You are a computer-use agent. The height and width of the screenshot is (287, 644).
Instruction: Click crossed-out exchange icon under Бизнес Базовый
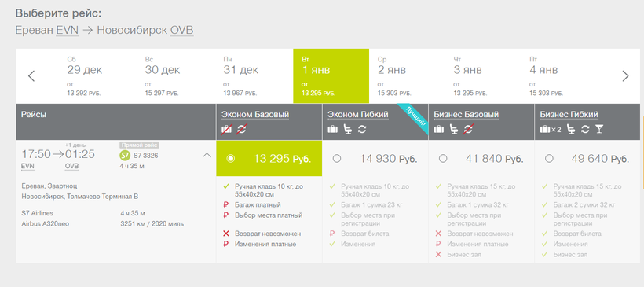(469, 129)
